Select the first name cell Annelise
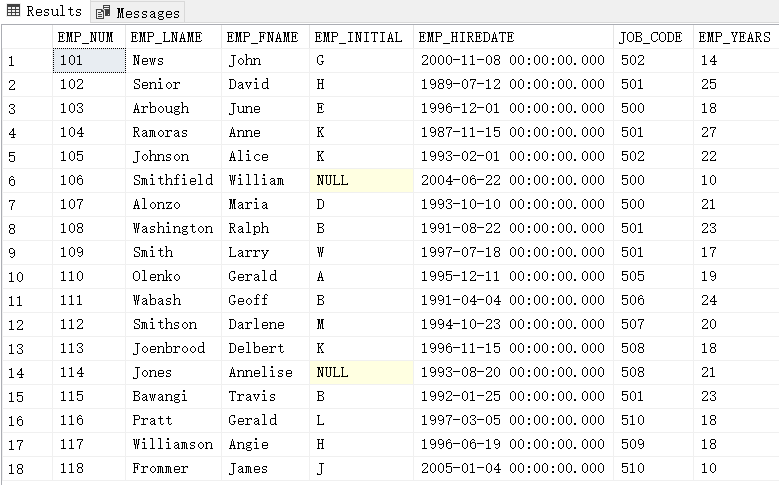This screenshot has height=485, width=779. click(x=260, y=373)
